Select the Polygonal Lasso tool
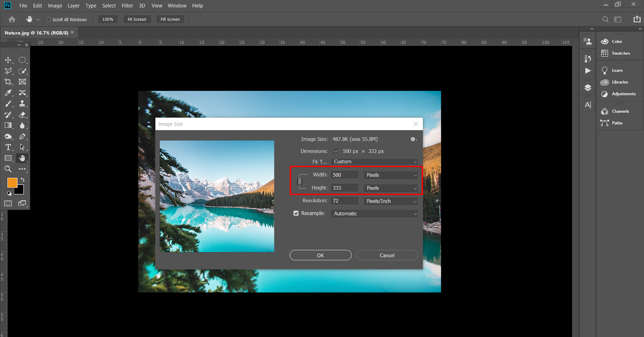 [x=8, y=71]
